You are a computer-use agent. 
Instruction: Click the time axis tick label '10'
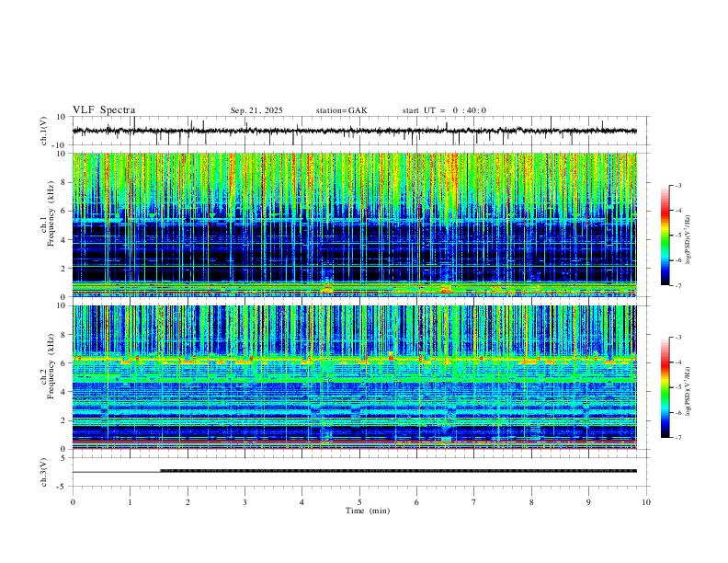[646, 502]
